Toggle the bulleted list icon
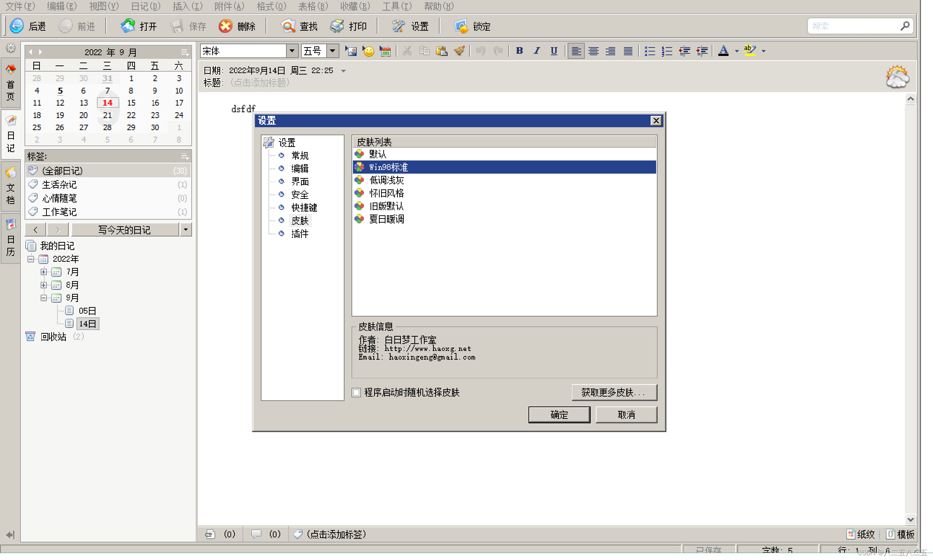This screenshot has height=560, width=933. pos(650,51)
